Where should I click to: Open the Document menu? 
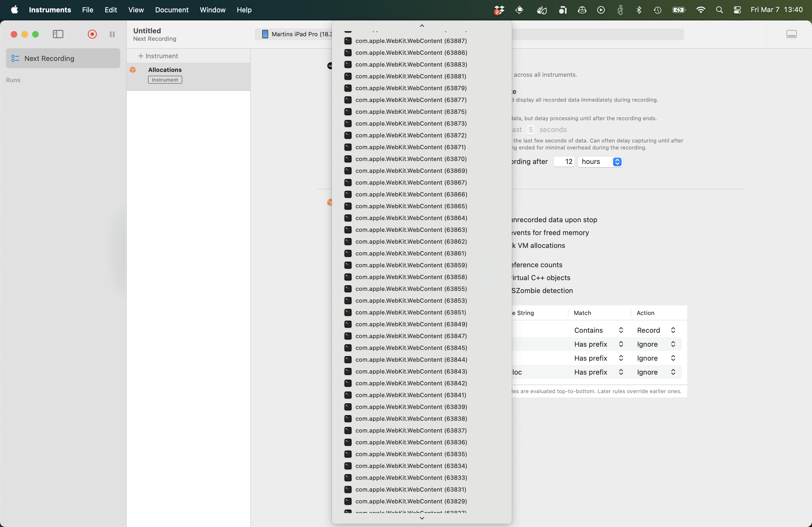point(172,10)
